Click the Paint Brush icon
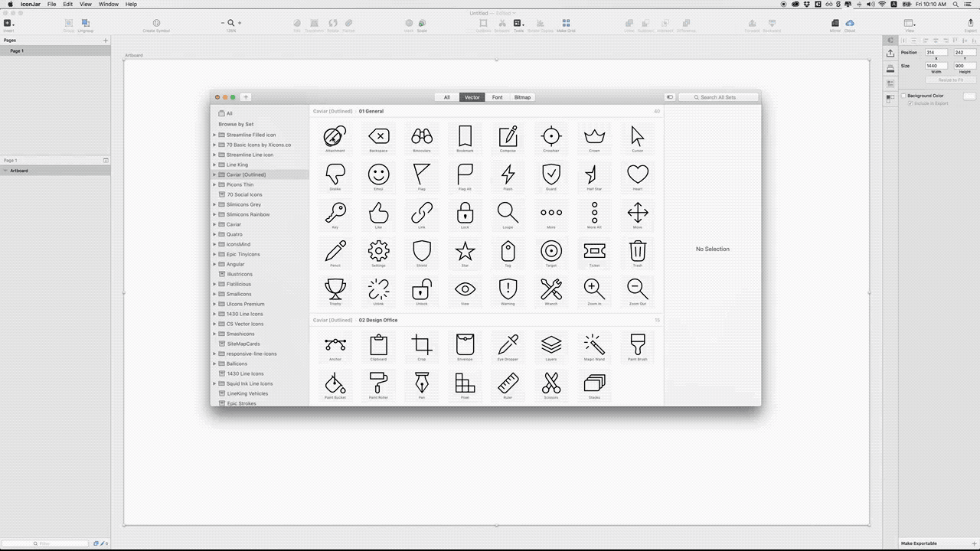Viewport: 980px width, 551px height. coord(637,345)
